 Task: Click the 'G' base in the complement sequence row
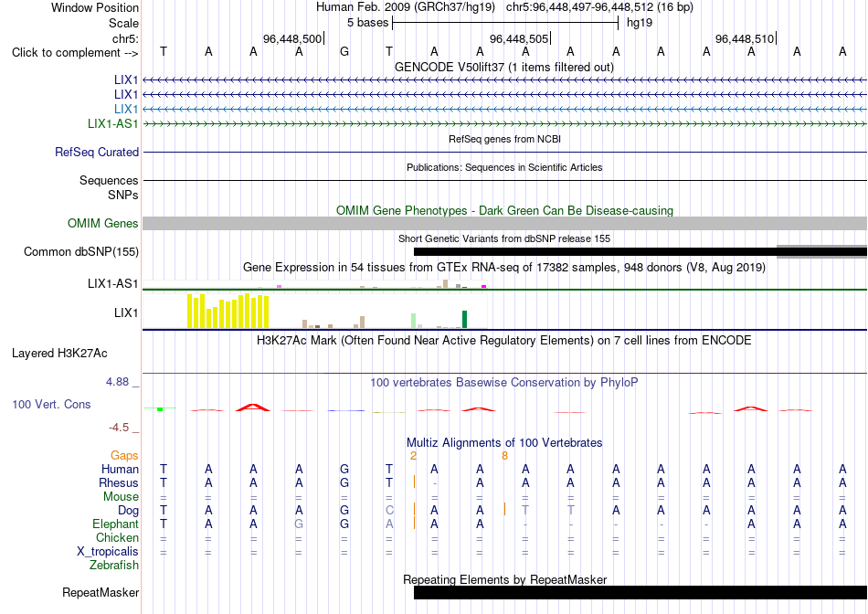pyautogui.click(x=344, y=51)
